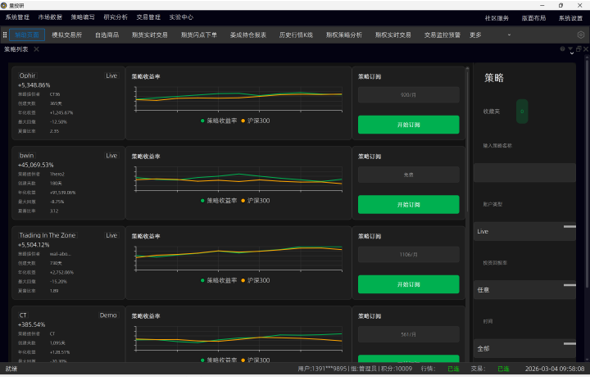Open the dropdown showing 任意
Viewport: 590px width, 377px height.
pyautogui.click(x=525, y=290)
